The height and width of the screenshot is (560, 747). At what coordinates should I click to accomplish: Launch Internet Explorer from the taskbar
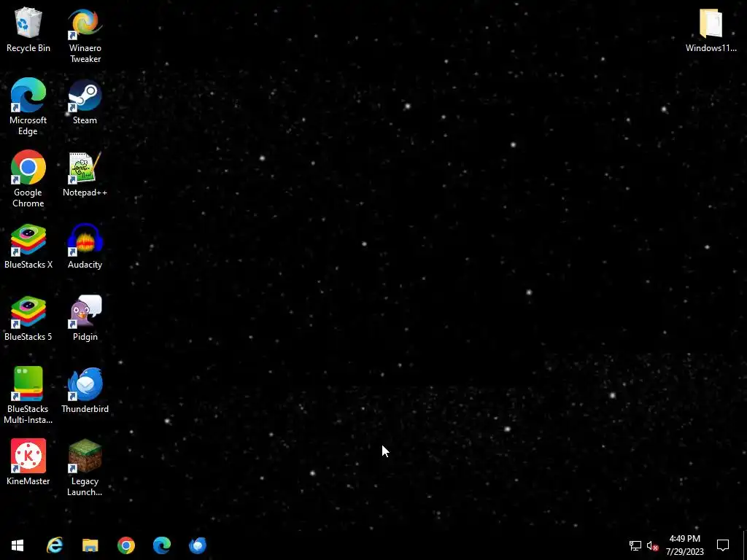(x=55, y=545)
